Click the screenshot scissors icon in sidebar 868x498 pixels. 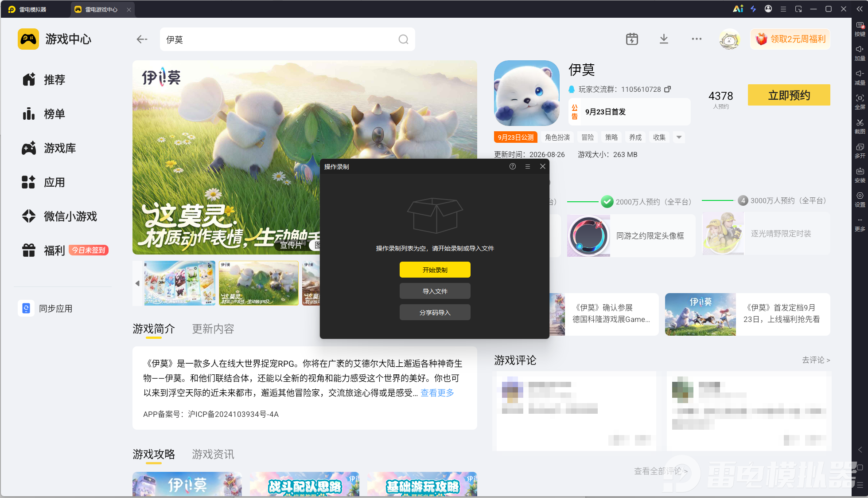[860, 125]
